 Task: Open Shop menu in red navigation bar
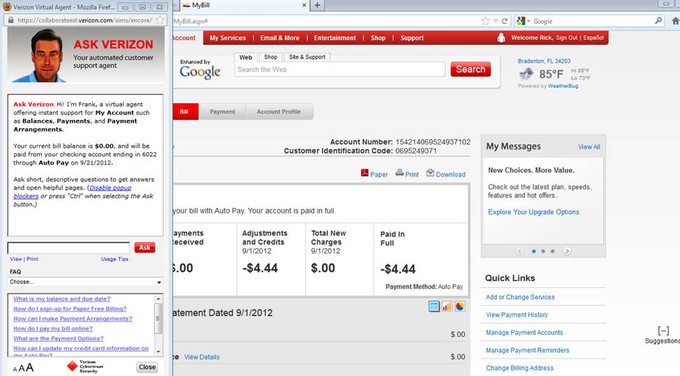pyautogui.click(x=378, y=38)
